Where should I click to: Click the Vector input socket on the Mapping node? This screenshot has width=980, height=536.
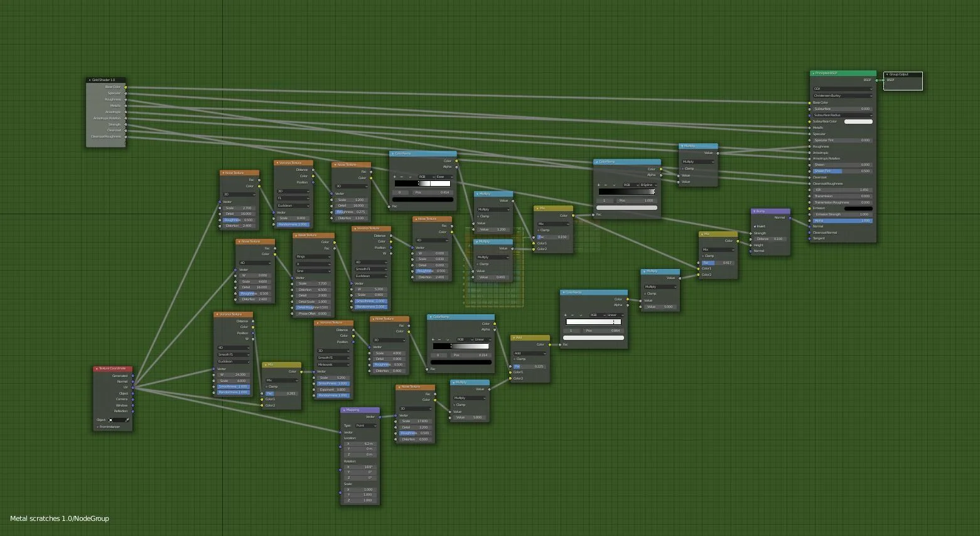(x=340, y=433)
